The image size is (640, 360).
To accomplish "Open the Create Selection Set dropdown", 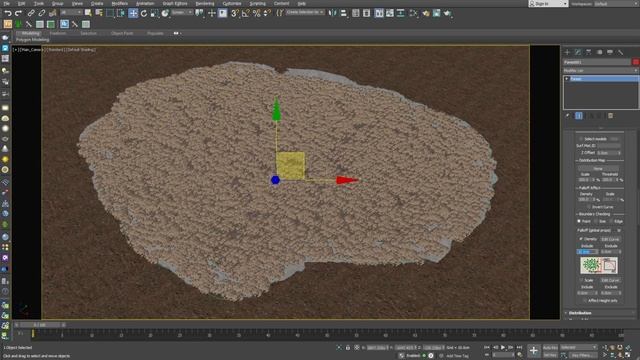I will pos(305,13).
